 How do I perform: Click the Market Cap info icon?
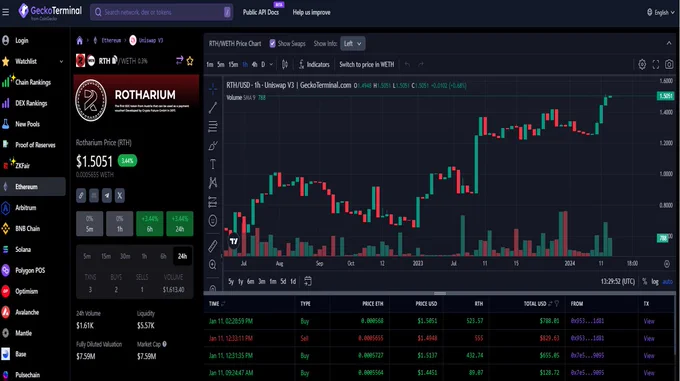point(164,344)
